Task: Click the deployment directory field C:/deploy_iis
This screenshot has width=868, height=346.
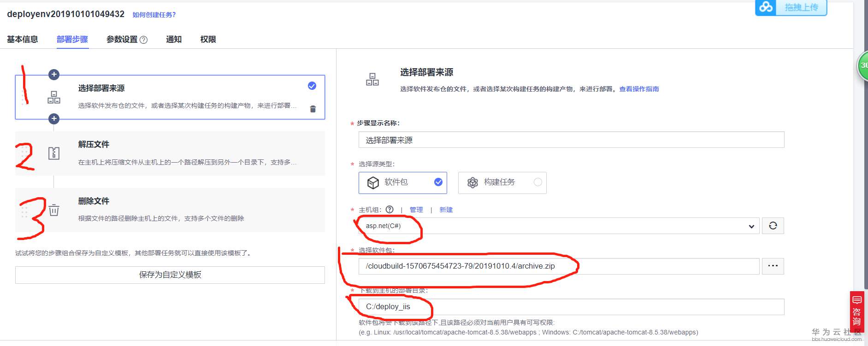Action: click(571, 307)
